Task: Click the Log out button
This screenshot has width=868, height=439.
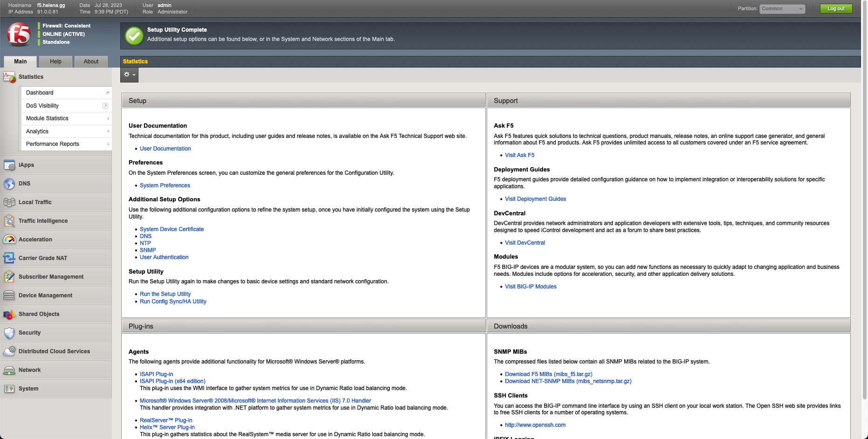Action: [836, 9]
